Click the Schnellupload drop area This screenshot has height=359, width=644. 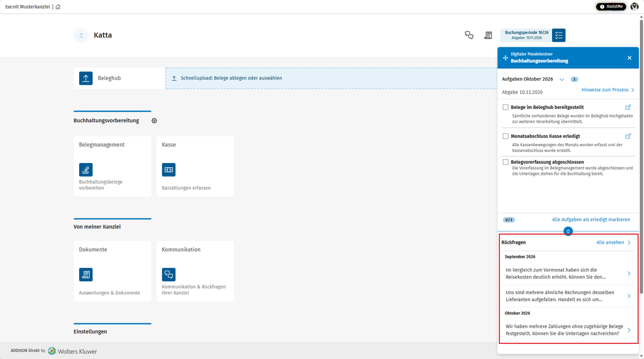(x=331, y=78)
